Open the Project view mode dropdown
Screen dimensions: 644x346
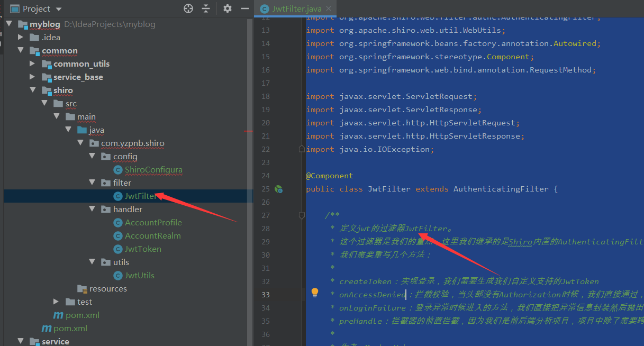click(x=58, y=8)
